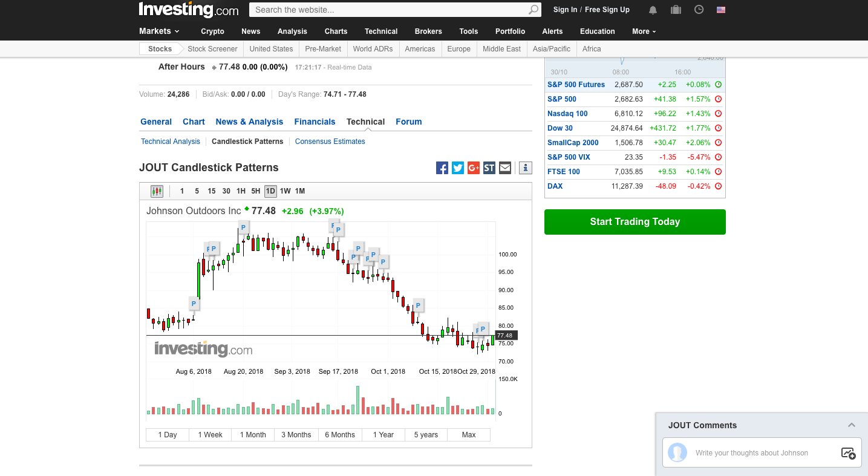Focus the website search field
The height and width of the screenshot is (476, 868).
[389, 10]
